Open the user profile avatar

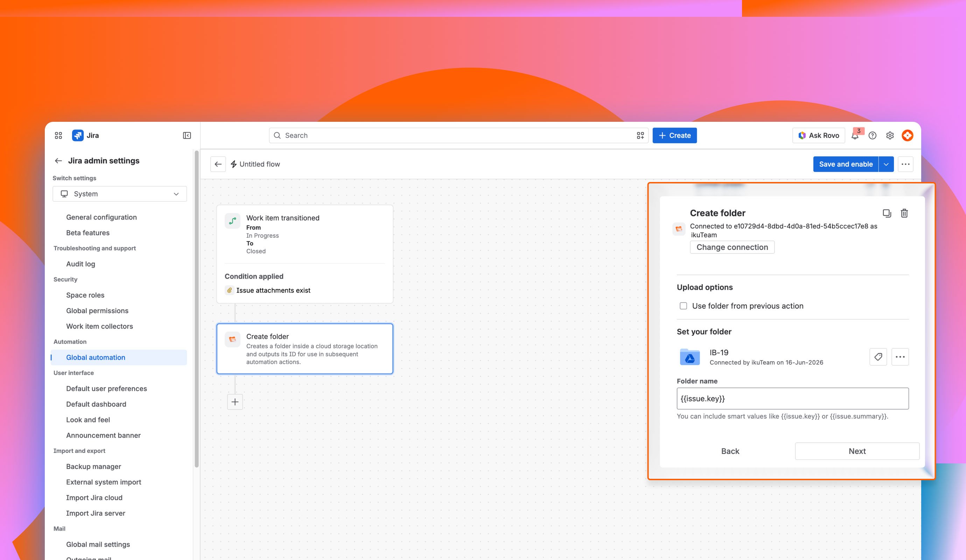907,135
